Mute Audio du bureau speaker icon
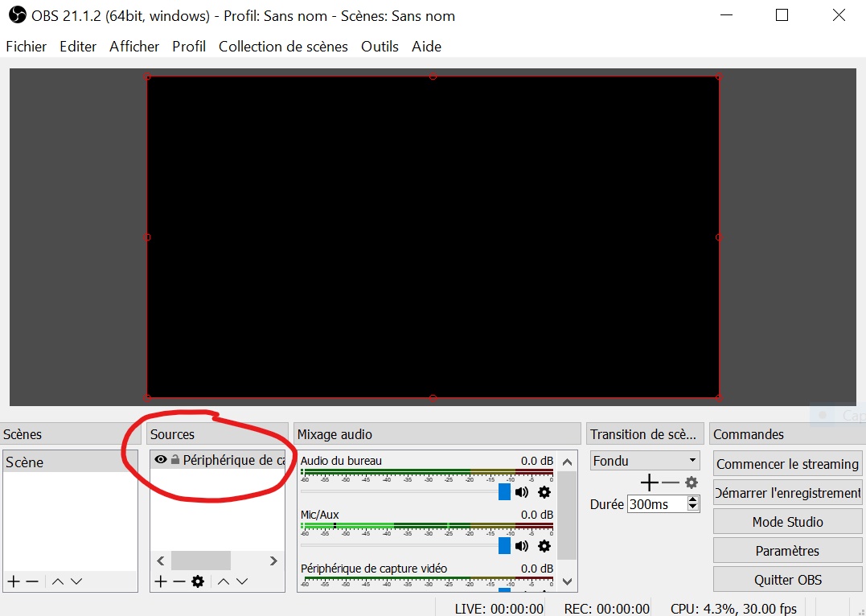Viewport: 866px width, 616px height. click(521, 492)
